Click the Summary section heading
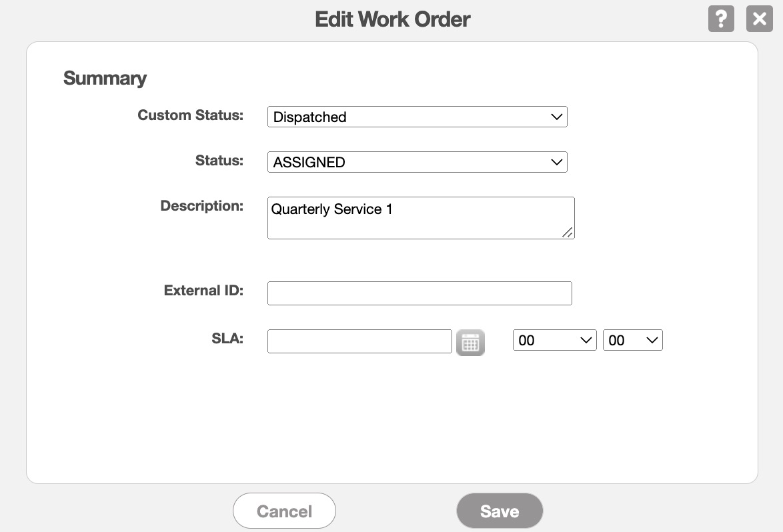 [105, 78]
